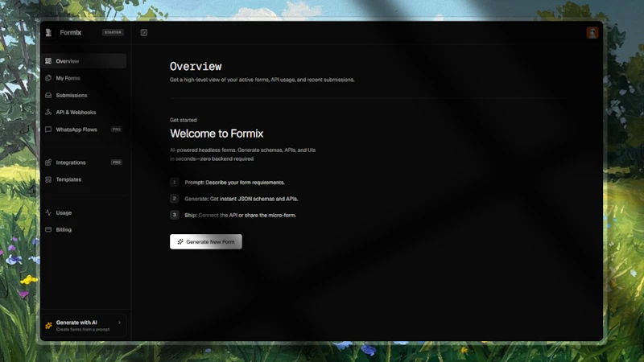Click the API & Webhooks icon
The height and width of the screenshot is (362, 644).
48,112
